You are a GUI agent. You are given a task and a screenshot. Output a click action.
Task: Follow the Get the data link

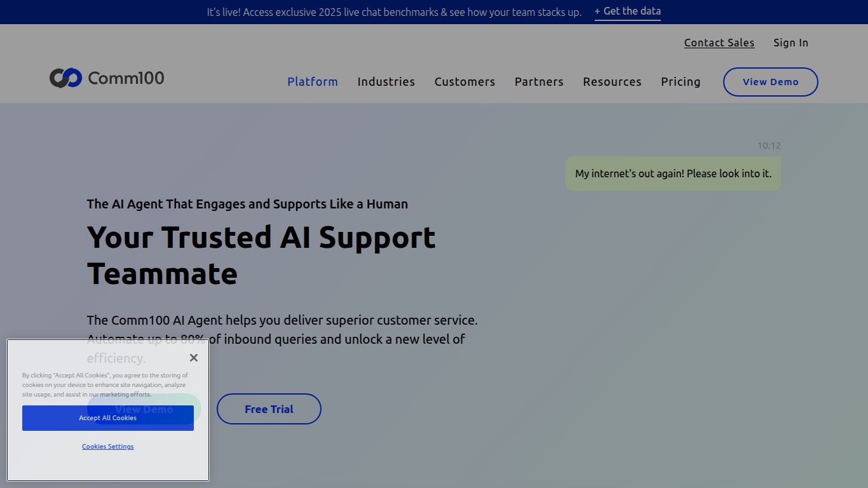[x=627, y=11]
